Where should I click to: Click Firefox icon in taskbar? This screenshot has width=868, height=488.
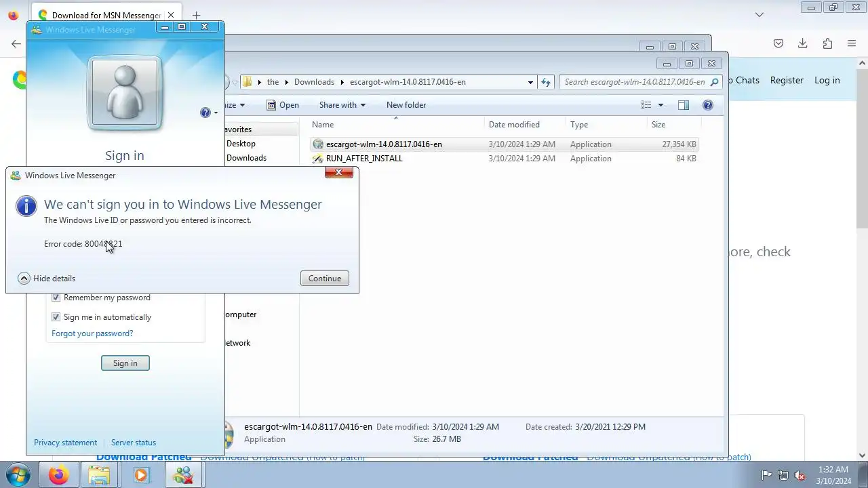[58, 475]
